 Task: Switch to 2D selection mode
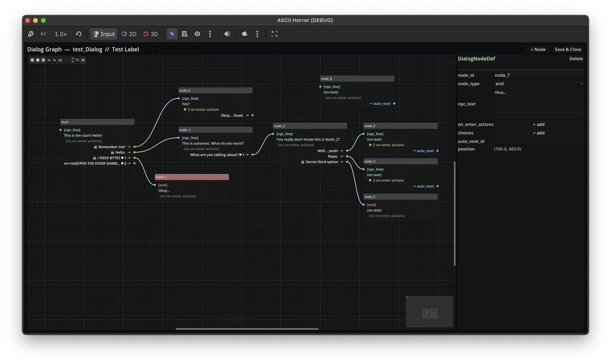129,34
